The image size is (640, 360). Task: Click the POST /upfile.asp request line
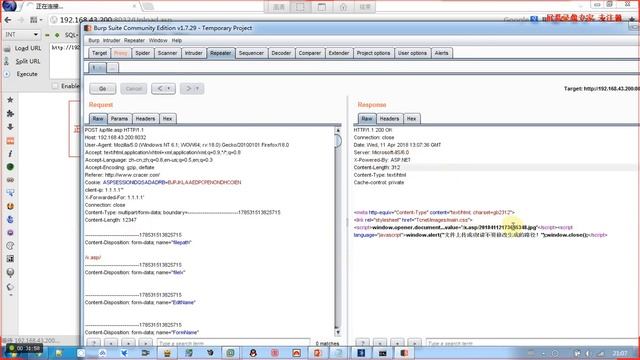[114, 130]
